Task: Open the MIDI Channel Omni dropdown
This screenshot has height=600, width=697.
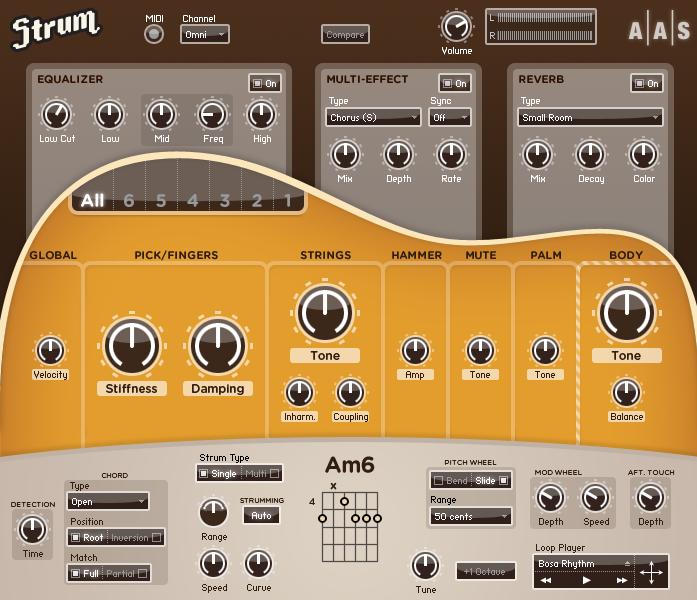Action: (x=204, y=34)
